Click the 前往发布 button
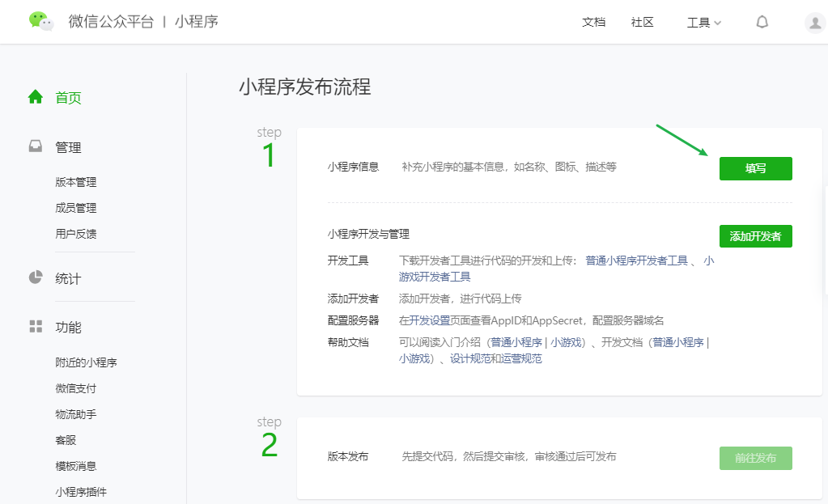The image size is (828, 504). [756, 458]
